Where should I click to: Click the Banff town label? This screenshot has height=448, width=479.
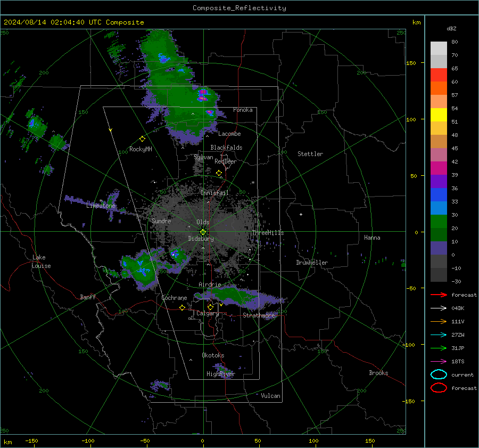88,297
